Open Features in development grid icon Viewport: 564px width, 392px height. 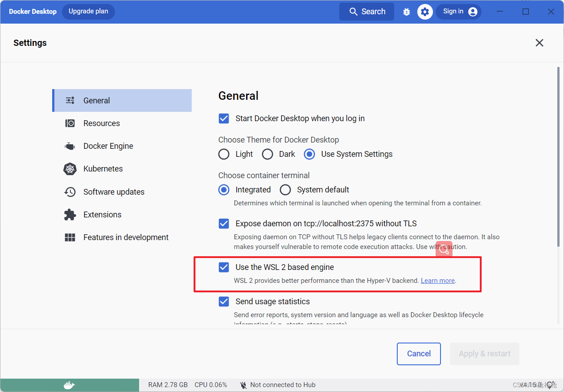point(70,237)
